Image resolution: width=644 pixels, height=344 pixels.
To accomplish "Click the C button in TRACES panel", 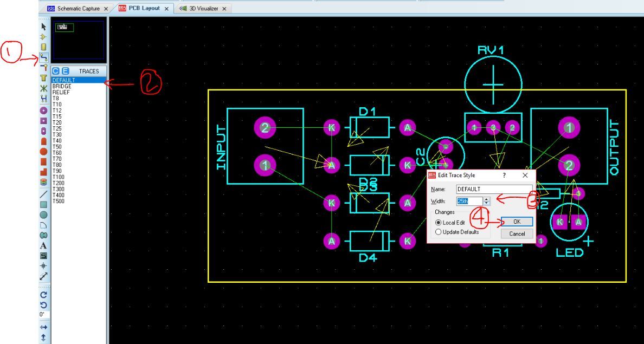I will 56,71.
